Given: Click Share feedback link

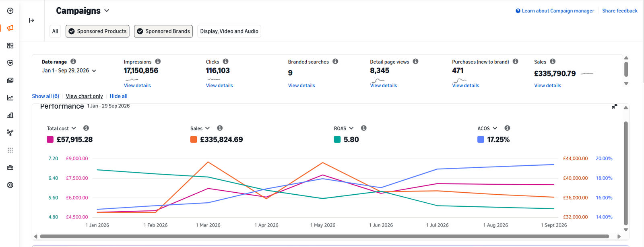Looking at the screenshot, I should (620, 11).
